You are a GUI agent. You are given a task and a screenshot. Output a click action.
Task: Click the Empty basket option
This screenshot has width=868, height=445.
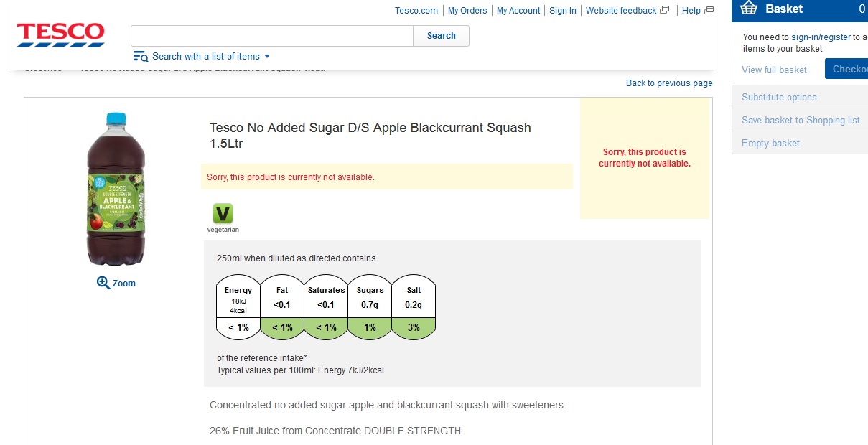coord(770,143)
